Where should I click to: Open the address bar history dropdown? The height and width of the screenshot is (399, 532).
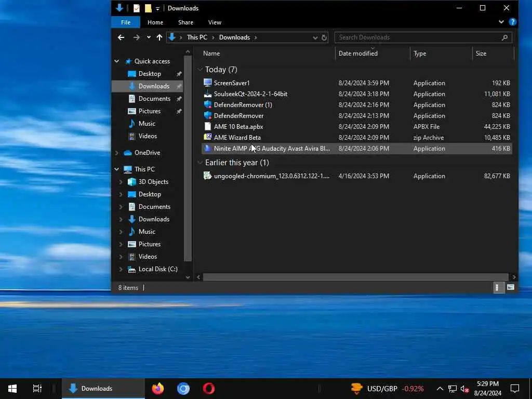[315, 37]
